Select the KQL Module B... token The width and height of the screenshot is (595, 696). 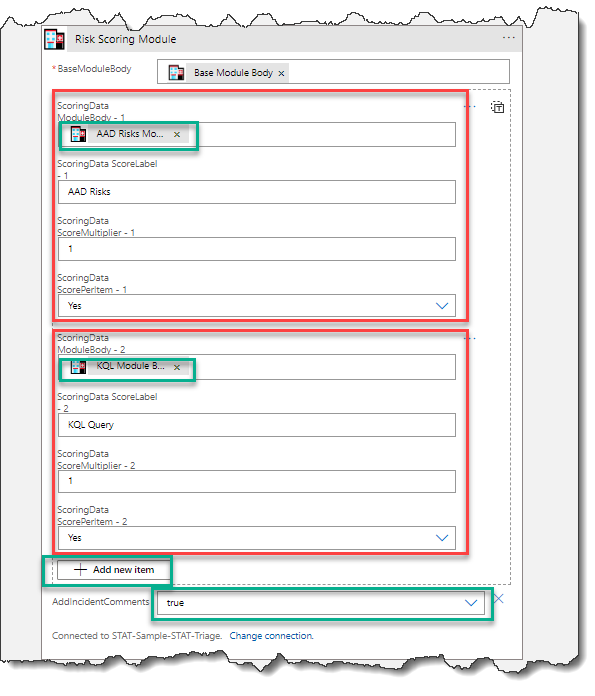point(128,367)
